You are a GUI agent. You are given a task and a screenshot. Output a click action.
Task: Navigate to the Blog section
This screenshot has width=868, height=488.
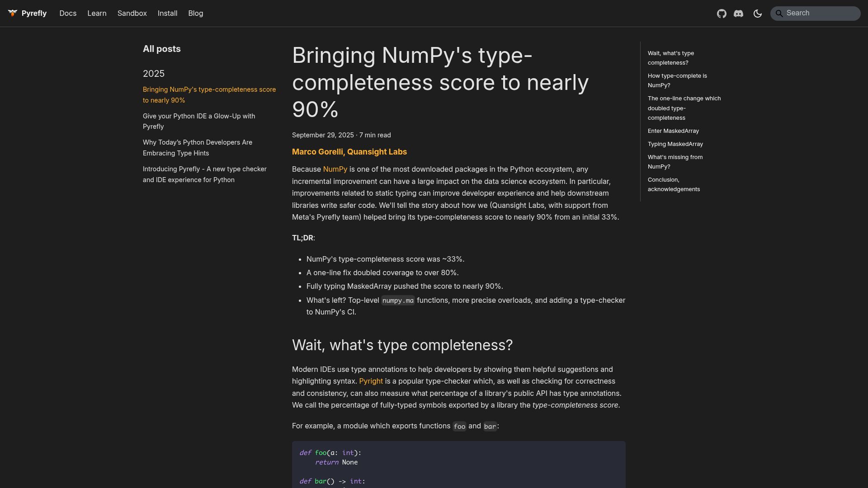(195, 14)
